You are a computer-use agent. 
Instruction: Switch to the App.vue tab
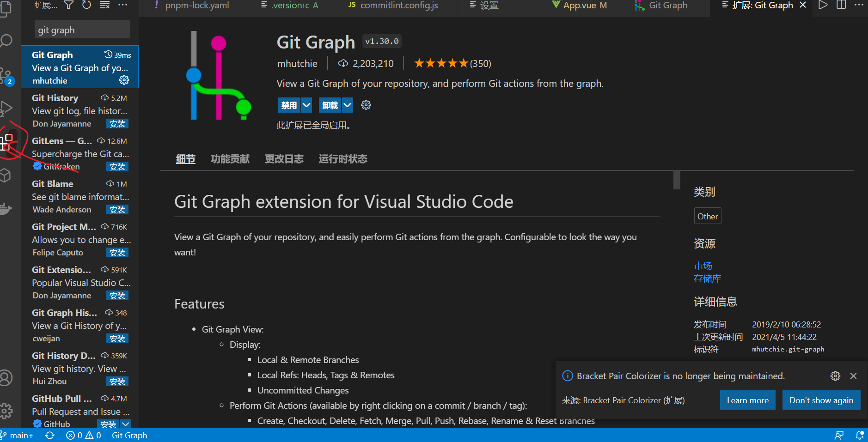tap(580, 6)
